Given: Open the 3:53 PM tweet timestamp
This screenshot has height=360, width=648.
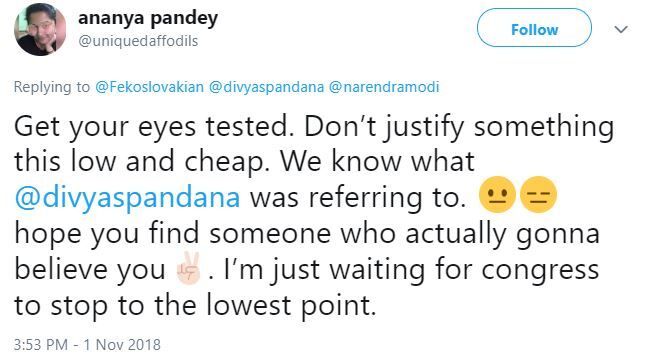Looking at the screenshot, I should pos(40,345).
